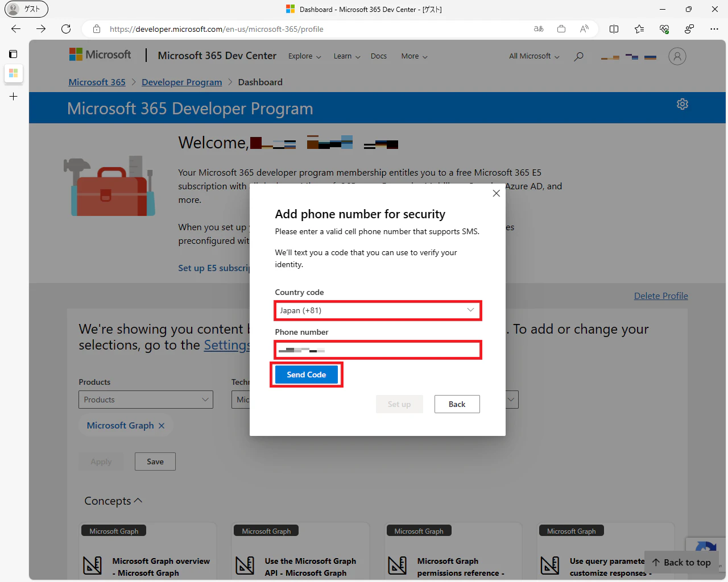Click the browser Forward arrow

tap(41, 29)
